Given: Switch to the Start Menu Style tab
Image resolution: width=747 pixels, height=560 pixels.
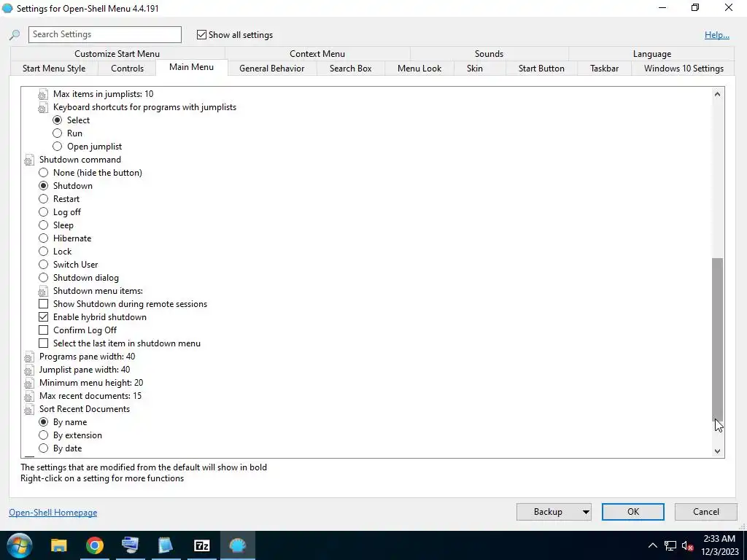Looking at the screenshot, I should 54,69.
